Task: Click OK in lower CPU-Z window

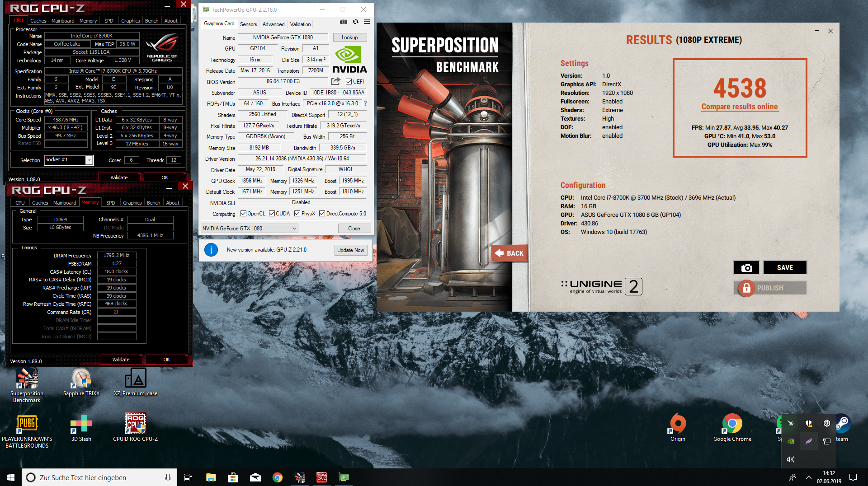Action: (167, 360)
